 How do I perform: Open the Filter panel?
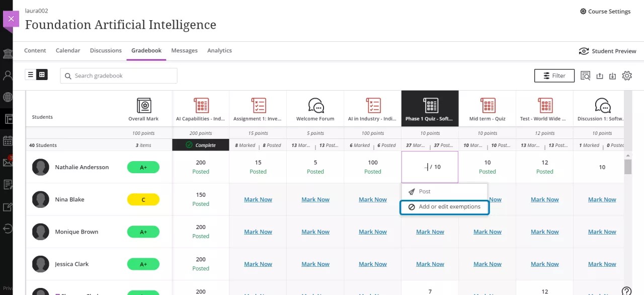pos(554,76)
